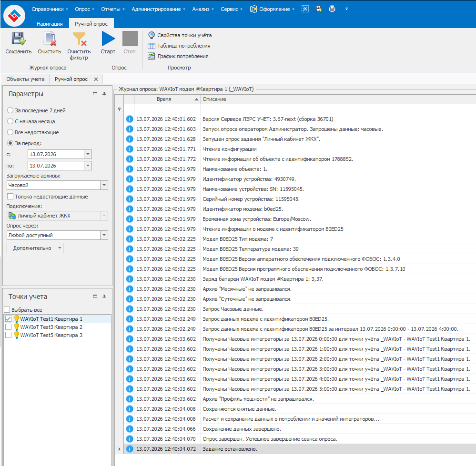Click the application logo button
The height and width of the screenshot is (466, 476).
(x=14, y=15)
